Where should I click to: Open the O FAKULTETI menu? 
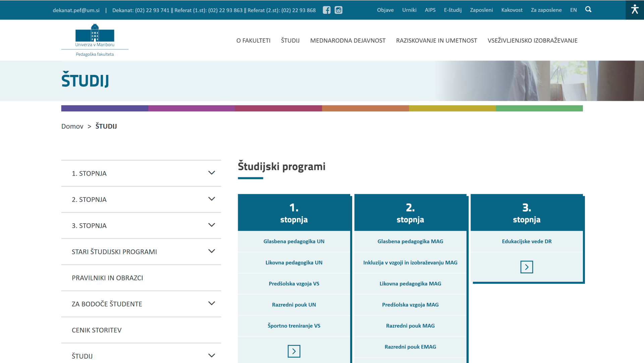[x=253, y=41]
